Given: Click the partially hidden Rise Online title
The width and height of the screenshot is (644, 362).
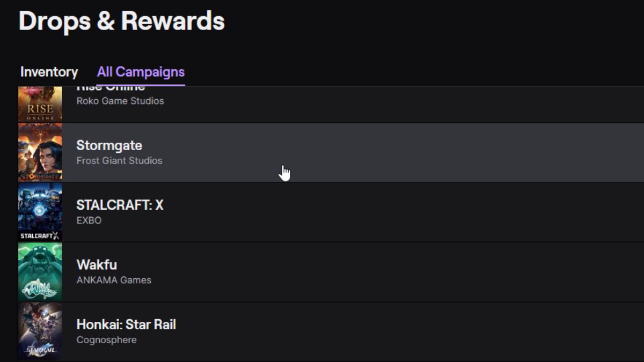Looking at the screenshot, I should (111, 88).
